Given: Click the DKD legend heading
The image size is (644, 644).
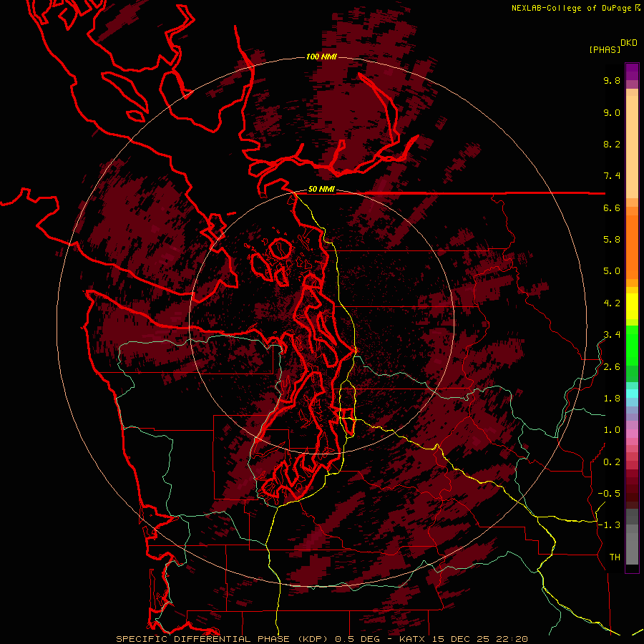Looking at the screenshot, I should [629, 43].
